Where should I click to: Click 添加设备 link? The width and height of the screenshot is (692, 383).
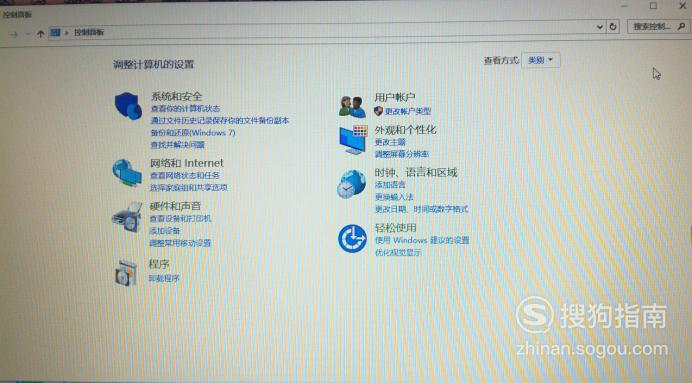point(165,231)
